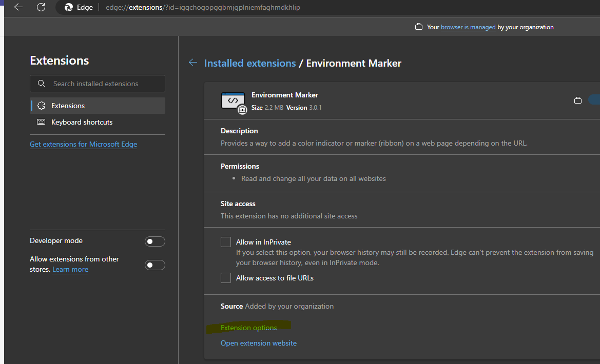This screenshot has width=600, height=364.
Task: Toggle Allow extensions from other stores
Action: coord(155,265)
